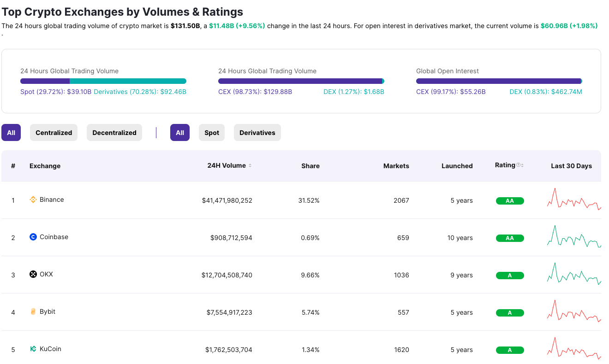Select the Decentralized exchange filter
The width and height of the screenshot is (609, 364).
[114, 132]
